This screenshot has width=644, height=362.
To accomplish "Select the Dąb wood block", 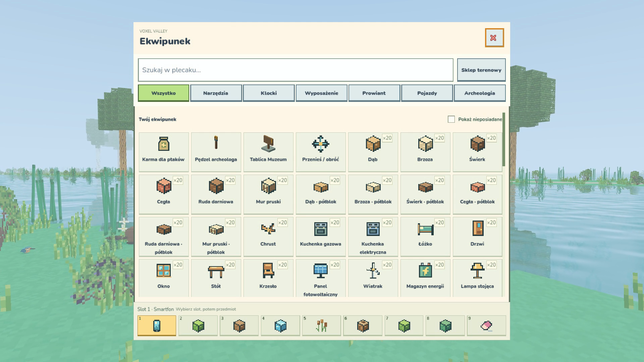I will 373,152.
